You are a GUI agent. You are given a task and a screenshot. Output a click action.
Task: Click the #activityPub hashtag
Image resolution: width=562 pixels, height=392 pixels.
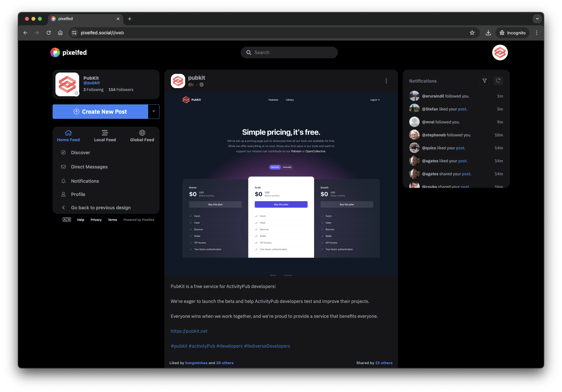(202, 346)
